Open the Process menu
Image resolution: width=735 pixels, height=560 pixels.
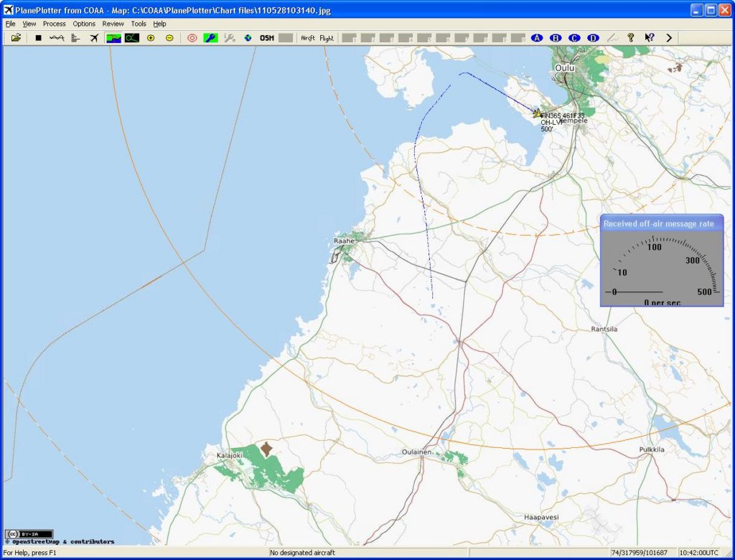[x=54, y=24]
